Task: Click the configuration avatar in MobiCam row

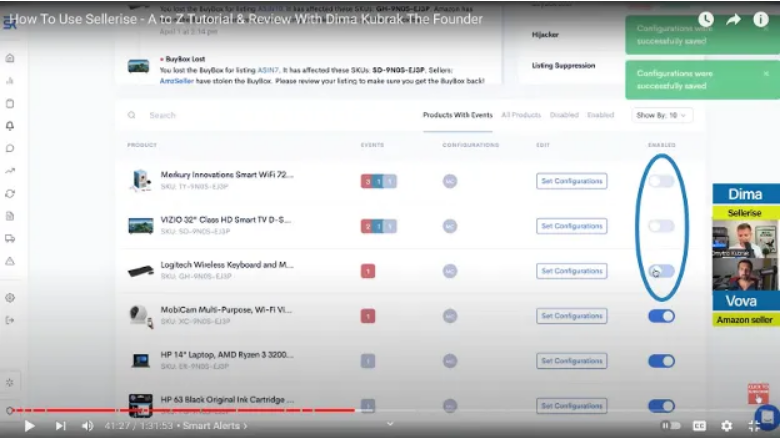Action: click(450, 316)
